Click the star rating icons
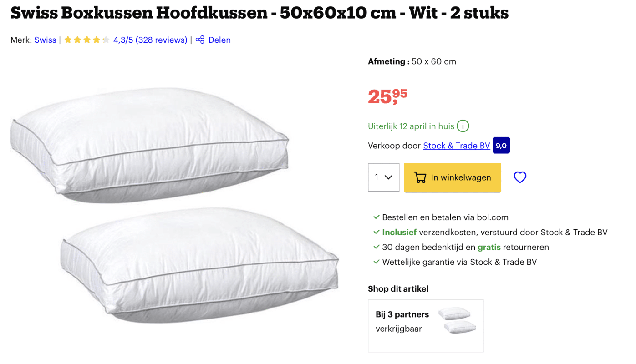 pyautogui.click(x=86, y=40)
